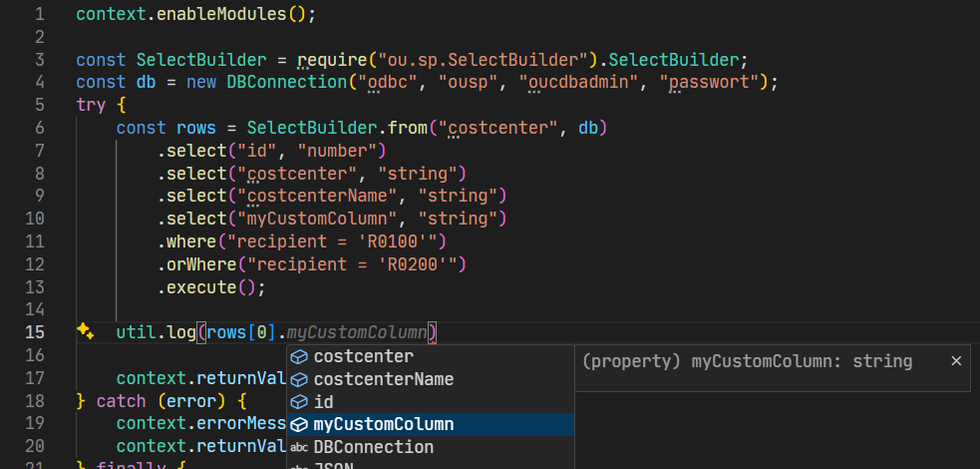Click the .execute() call on line 13
This screenshot has width=980, height=469.
211,287
